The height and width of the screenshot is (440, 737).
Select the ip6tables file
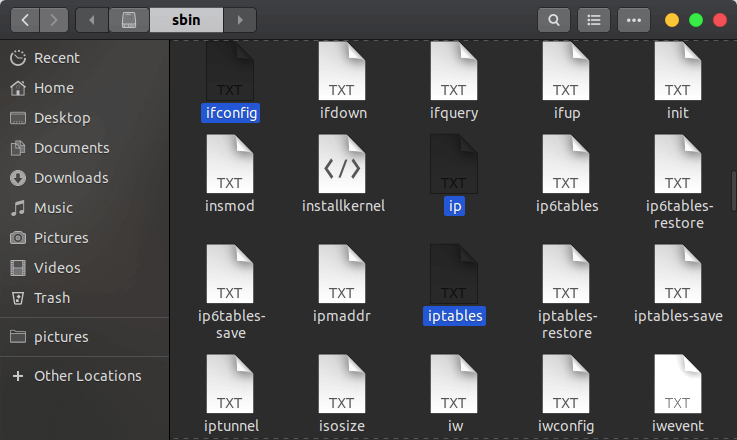[566, 174]
